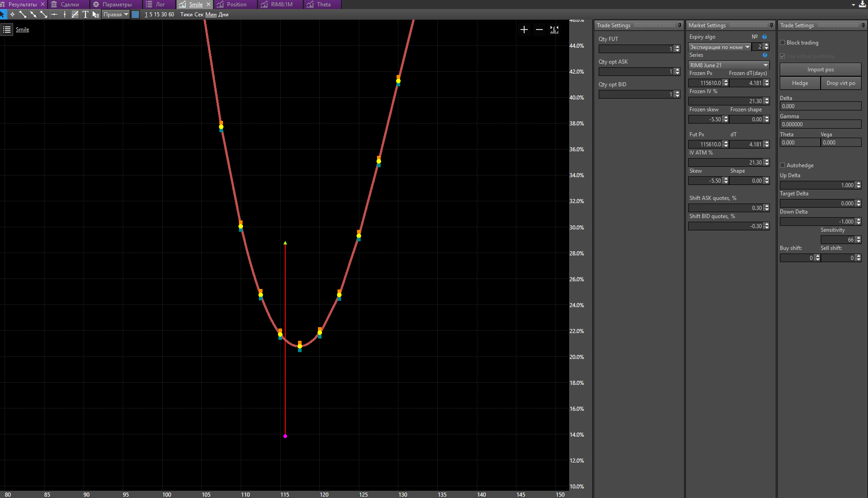Choose the horizontal line drawing tool
This screenshot has width=868, height=498.
[x=54, y=15]
